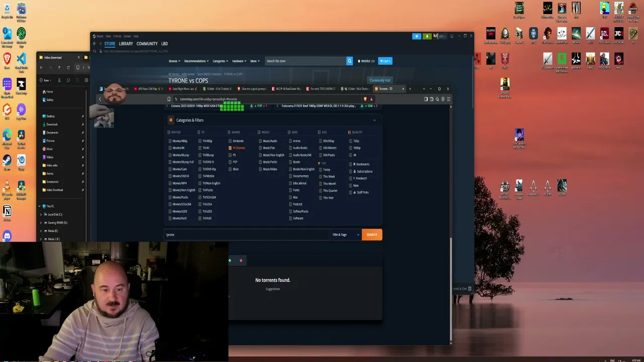644x362 pixels.
Task: Refresh the File Explorer folder view
Action: click(68, 67)
